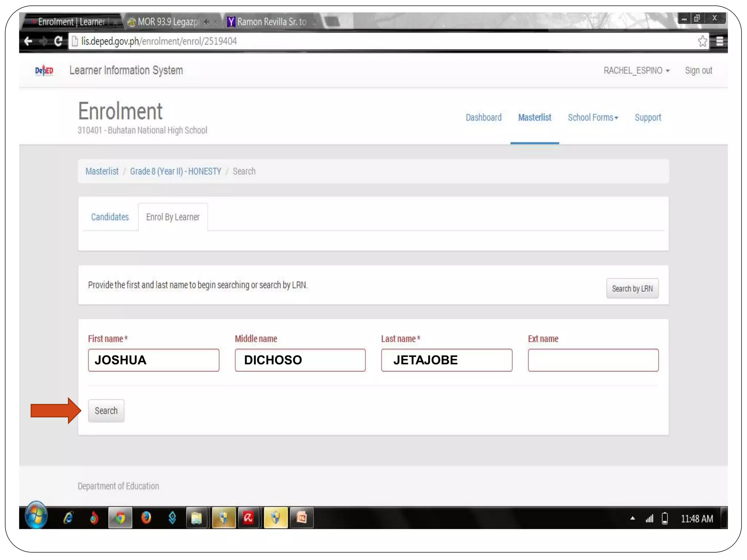Viewport: 747px width, 560px height.
Task: Click the Ext name input field
Action: click(593, 360)
